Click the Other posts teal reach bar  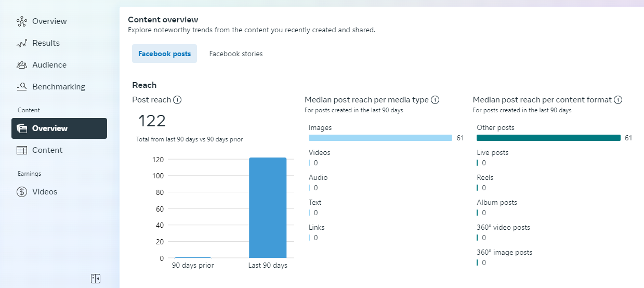(548, 138)
